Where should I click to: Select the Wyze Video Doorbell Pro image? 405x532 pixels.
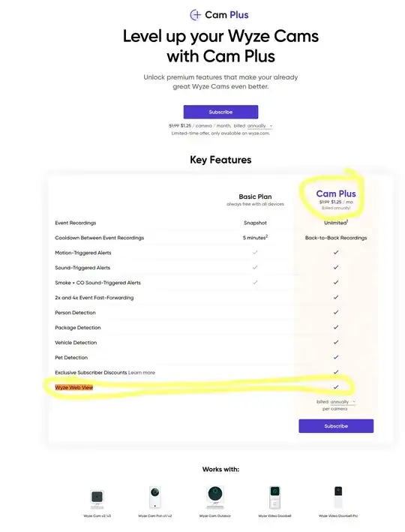[338, 497]
